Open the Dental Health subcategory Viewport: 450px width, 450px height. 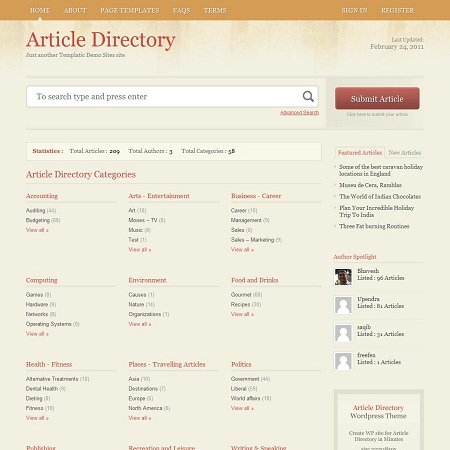42,389
